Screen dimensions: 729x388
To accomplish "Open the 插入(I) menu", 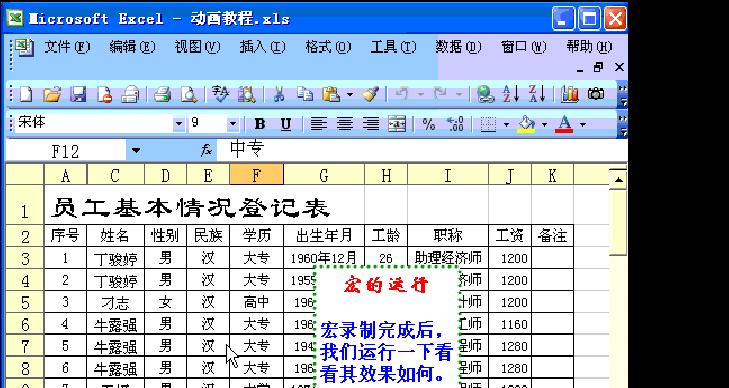I will tap(263, 47).
